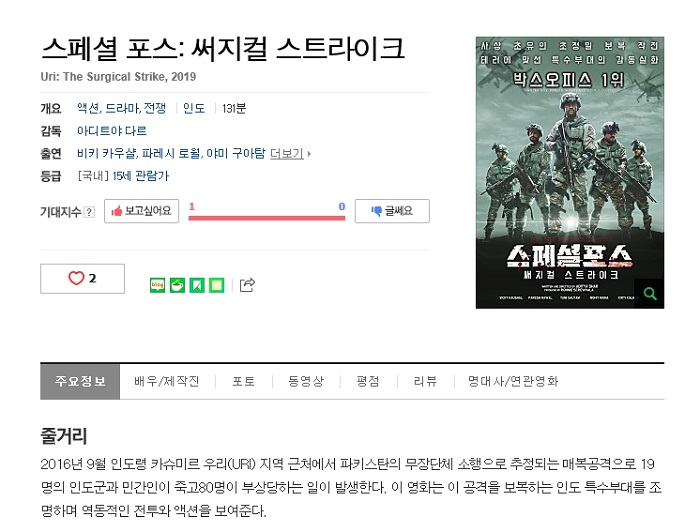Screen dimensions: 700x532
Task: Click actor link 비키 카우샬
Action: (106, 154)
